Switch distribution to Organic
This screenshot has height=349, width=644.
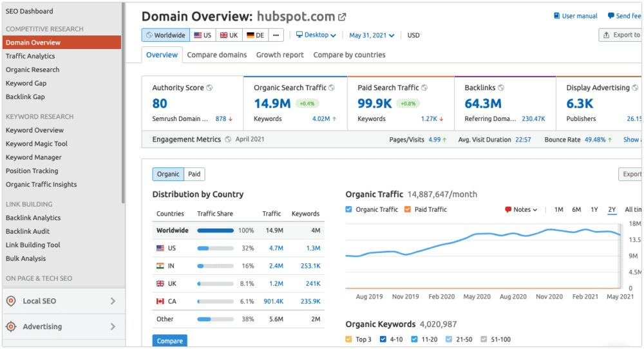pos(168,174)
